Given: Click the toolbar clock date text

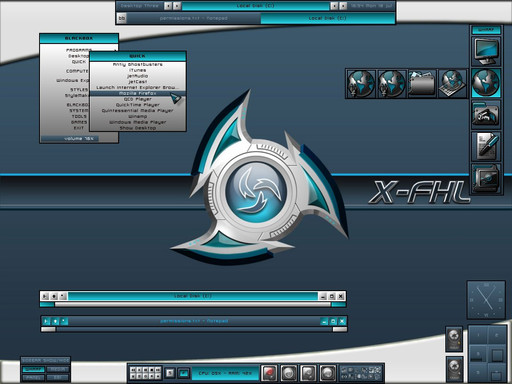Looking at the screenshot, I should 371,6.
